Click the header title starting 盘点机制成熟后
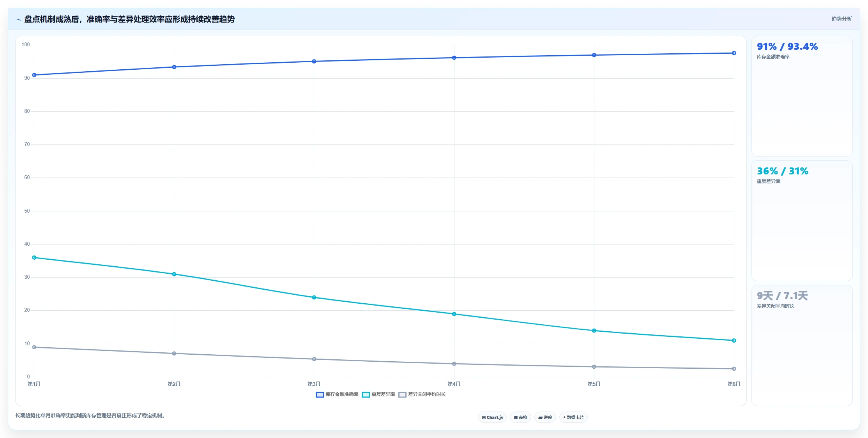 tap(129, 19)
